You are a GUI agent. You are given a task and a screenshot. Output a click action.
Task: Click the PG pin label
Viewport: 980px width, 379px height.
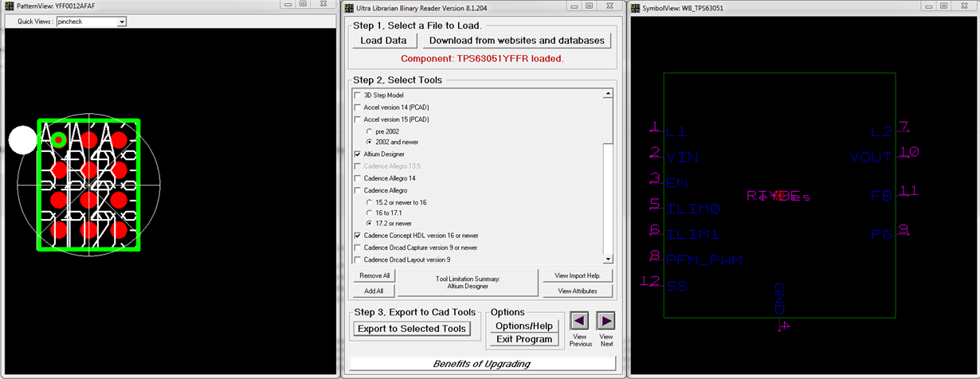881,234
